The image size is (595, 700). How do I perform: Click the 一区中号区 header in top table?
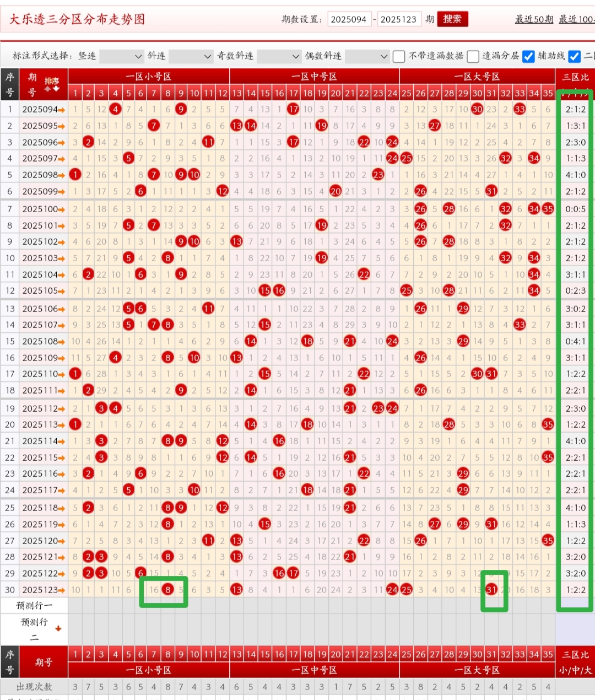(x=314, y=77)
